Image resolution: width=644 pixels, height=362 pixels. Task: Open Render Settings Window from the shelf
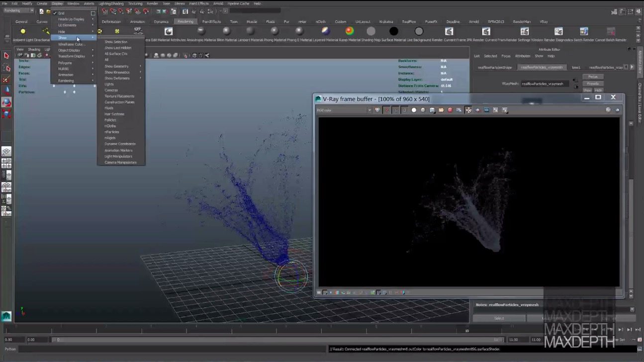click(x=524, y=31)
